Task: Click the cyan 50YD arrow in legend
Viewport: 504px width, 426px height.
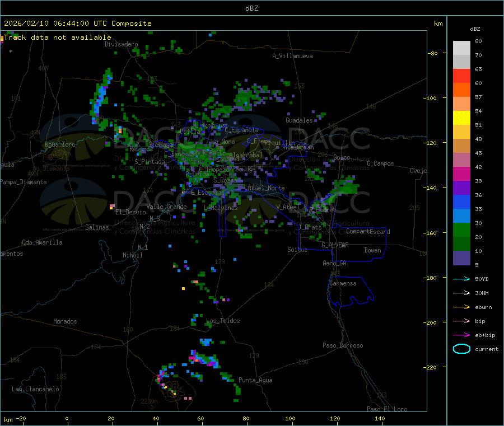Action: (461, 279)
